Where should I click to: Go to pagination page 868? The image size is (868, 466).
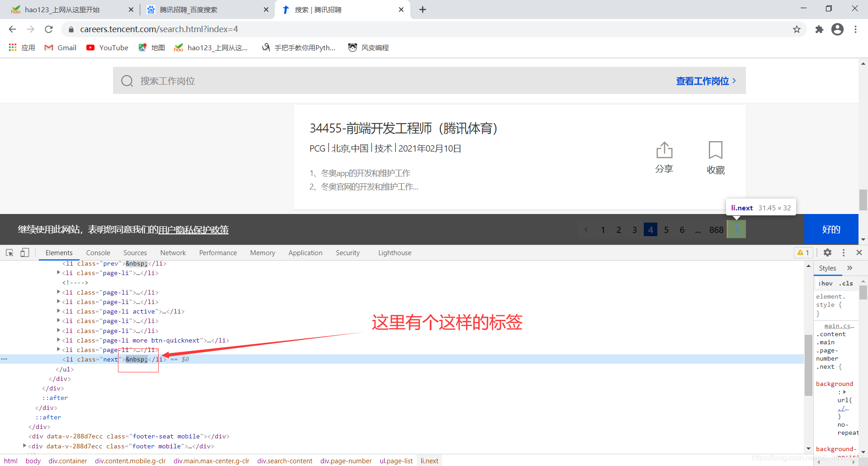tap(716, 230)
